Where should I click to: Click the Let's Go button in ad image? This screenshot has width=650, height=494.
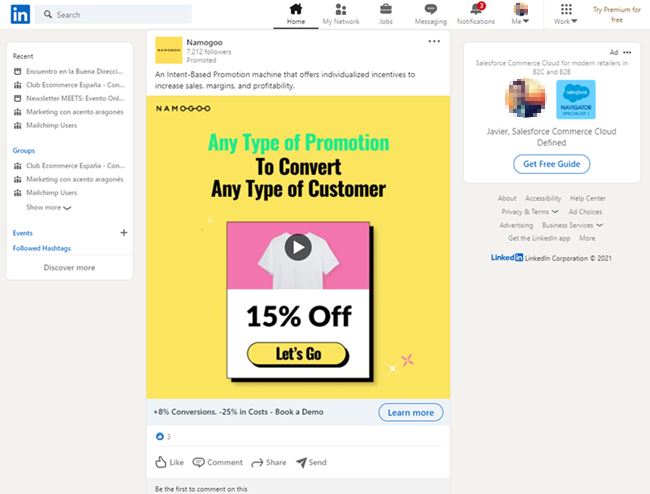pyautogui.click(x=298, y=354)
